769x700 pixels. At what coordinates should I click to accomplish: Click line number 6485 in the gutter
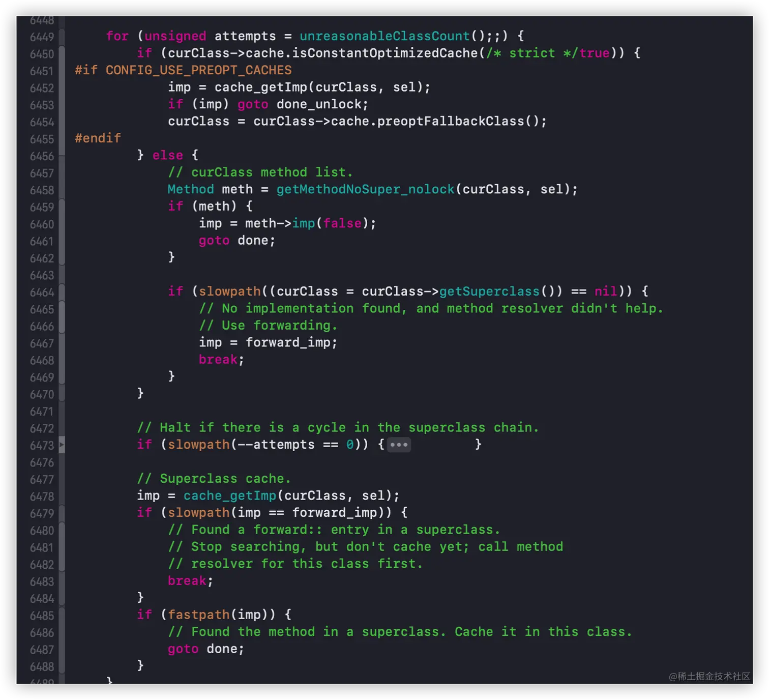click(x=42, y=616)
